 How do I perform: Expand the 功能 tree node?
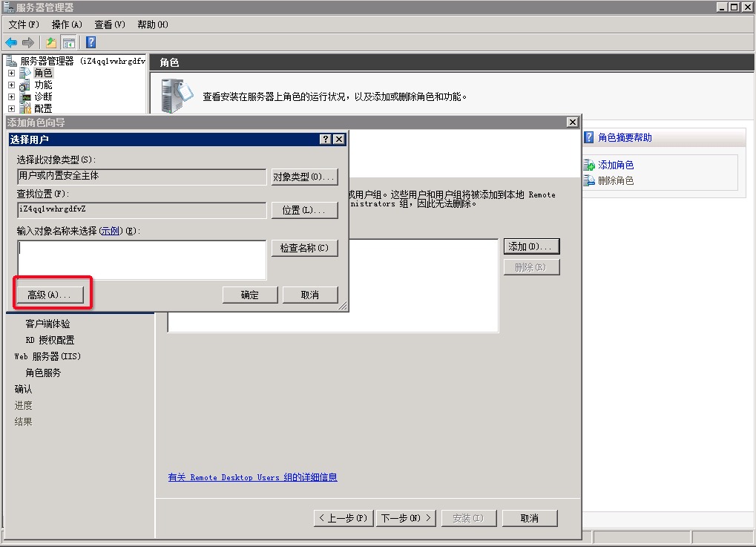(11, 85)
